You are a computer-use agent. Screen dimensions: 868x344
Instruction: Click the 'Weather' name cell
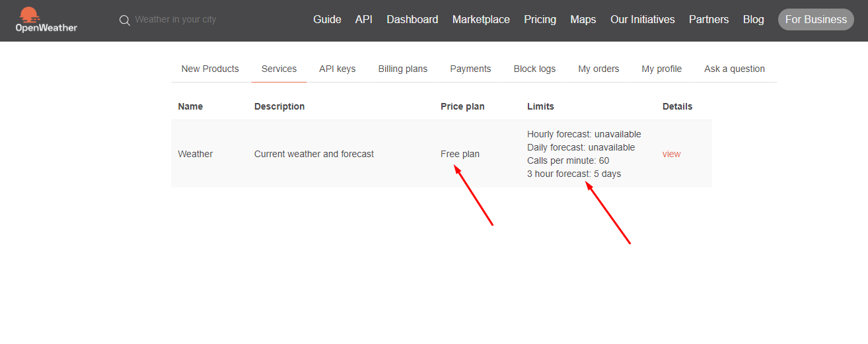[196, 154]
